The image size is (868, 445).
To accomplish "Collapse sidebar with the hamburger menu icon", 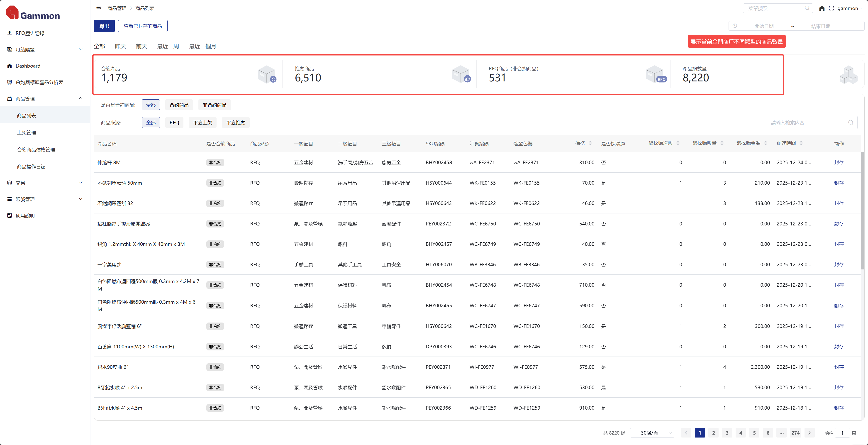I will 99,8.
